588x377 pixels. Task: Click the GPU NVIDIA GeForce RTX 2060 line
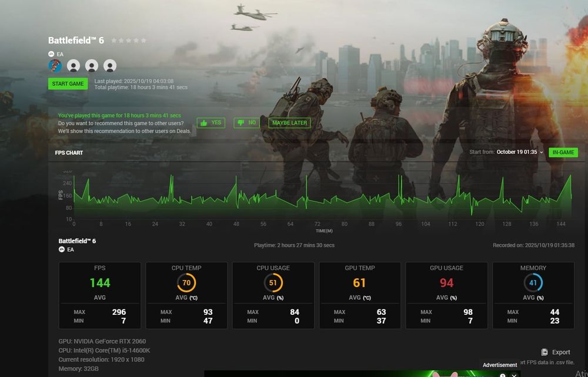[x=102, y=341]
